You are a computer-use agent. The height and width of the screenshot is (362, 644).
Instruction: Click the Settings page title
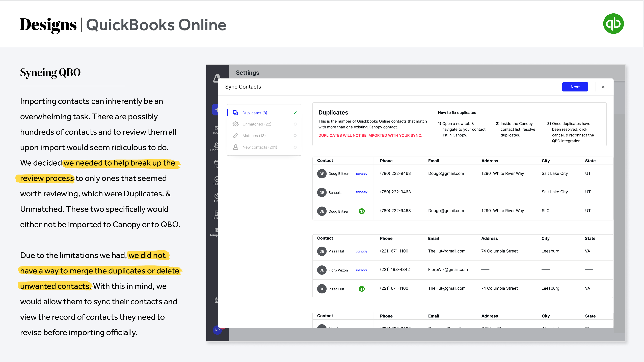coord(248,73)
